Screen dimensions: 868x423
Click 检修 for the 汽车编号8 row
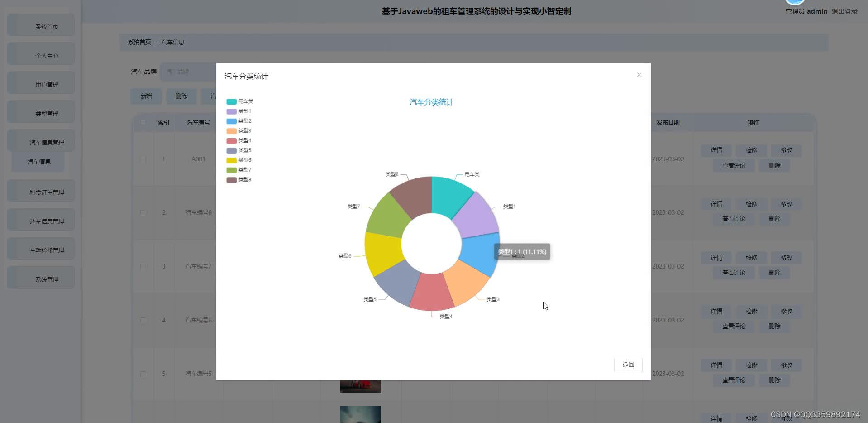[751, 204]
